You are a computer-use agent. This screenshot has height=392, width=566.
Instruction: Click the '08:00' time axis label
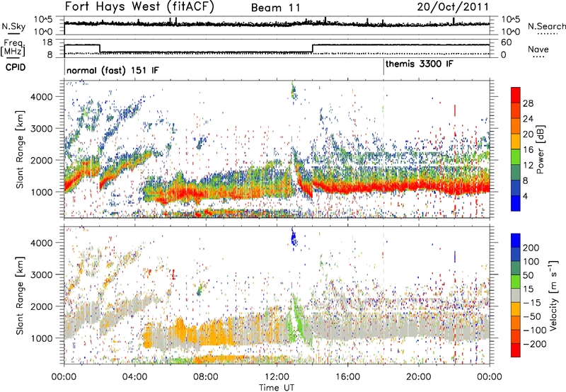pos(206,376)
